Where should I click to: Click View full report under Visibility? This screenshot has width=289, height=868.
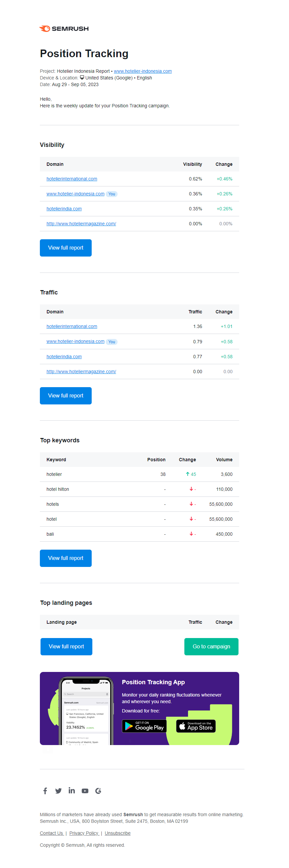(66, 248)
